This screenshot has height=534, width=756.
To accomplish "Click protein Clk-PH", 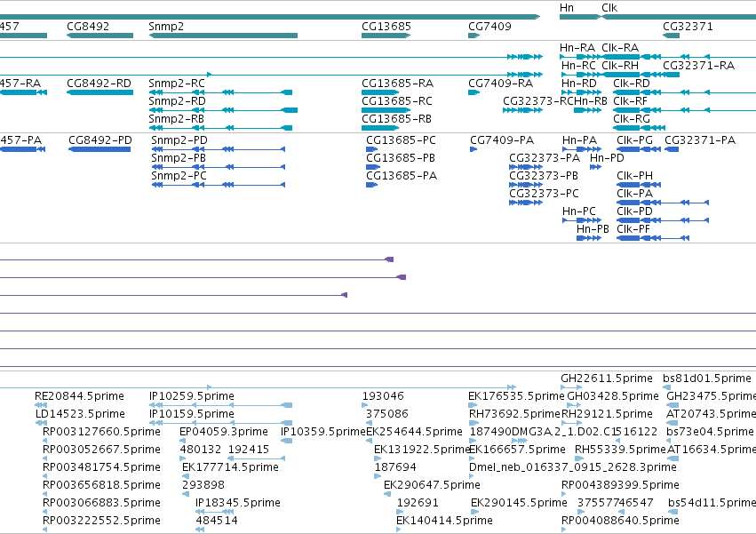I will 634,176.
